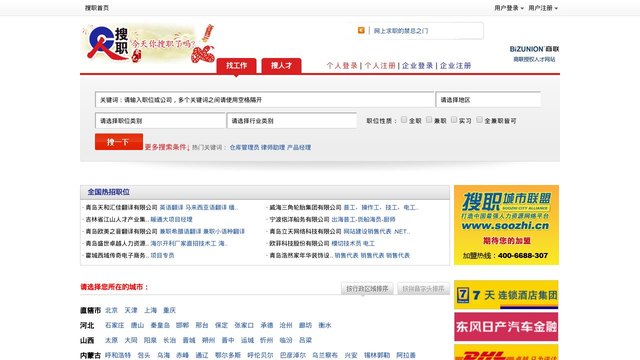
Task: Click hot keyword 产品经理
Action: (299, 147)
